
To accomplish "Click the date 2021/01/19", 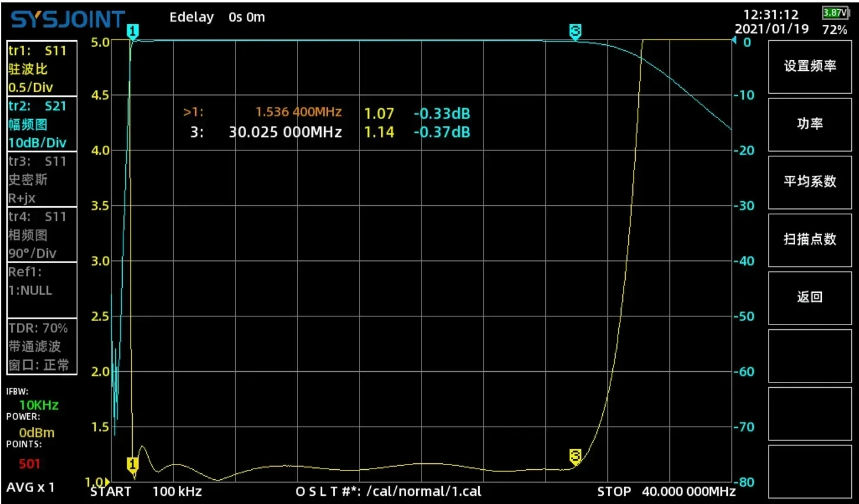I will point(772,29).
